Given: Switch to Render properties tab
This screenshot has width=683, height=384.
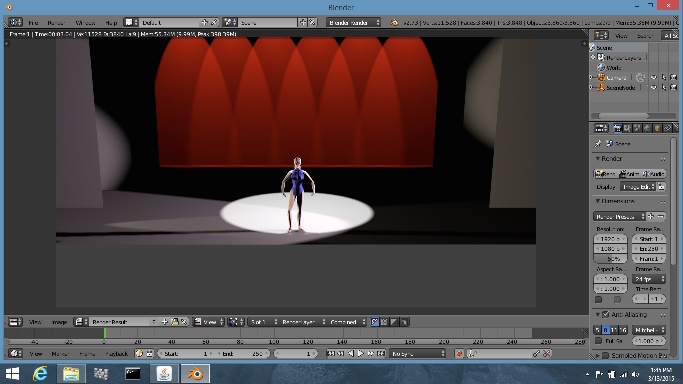Looking at the screenshot, I should (x=617, y=128).
